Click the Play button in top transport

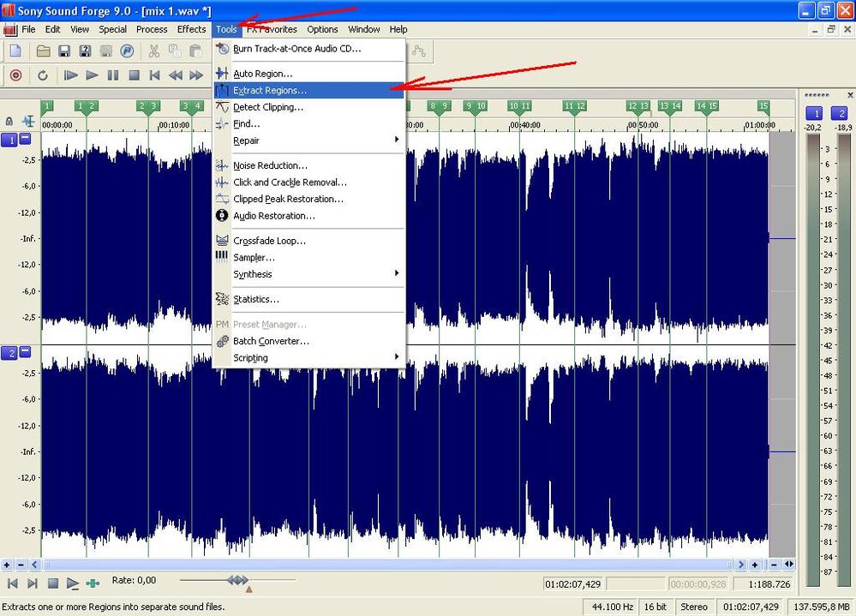coord(92,75)
